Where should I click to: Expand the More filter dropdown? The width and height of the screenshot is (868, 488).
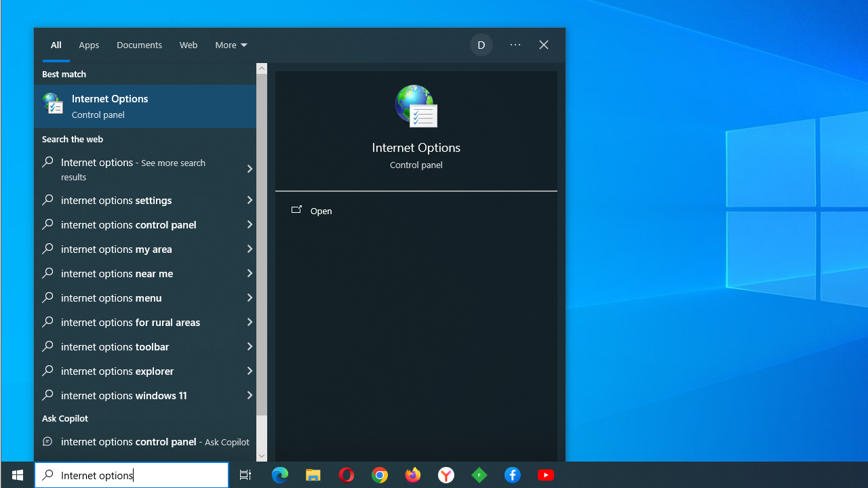231,45
